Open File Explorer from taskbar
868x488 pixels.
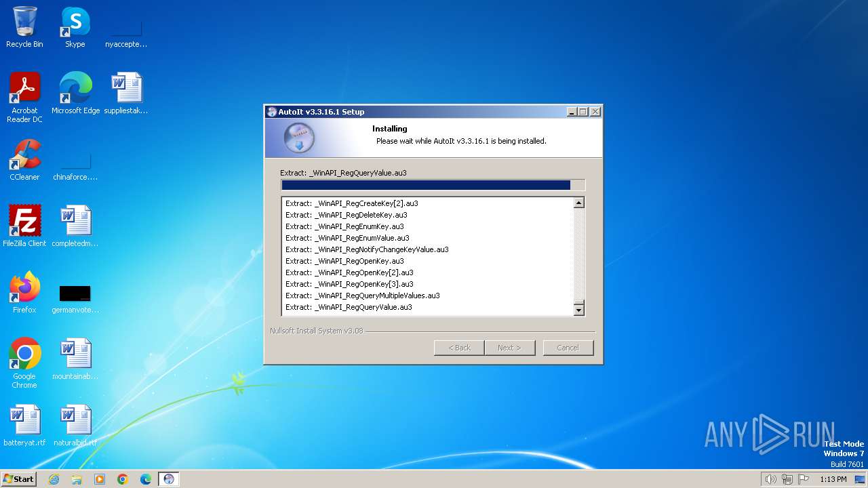(x=77, y=479)
